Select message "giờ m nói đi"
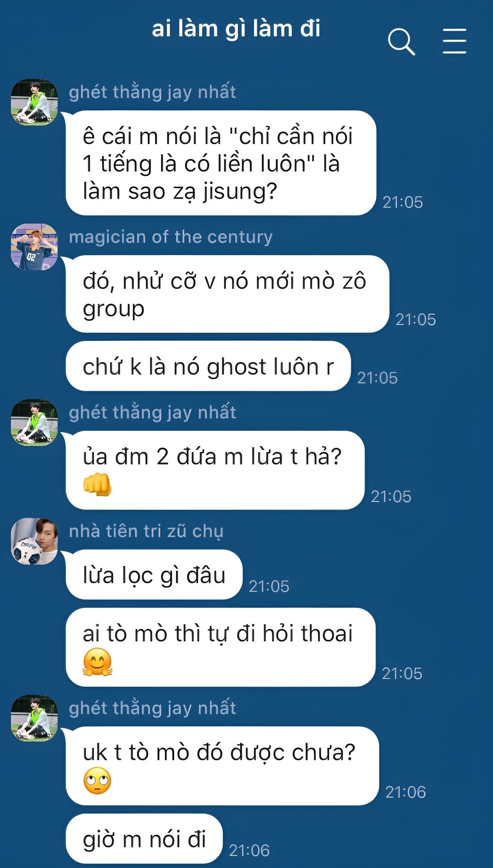Image resolution: width=493 pixels, height=868 pixels. click(x=144, y=839)
